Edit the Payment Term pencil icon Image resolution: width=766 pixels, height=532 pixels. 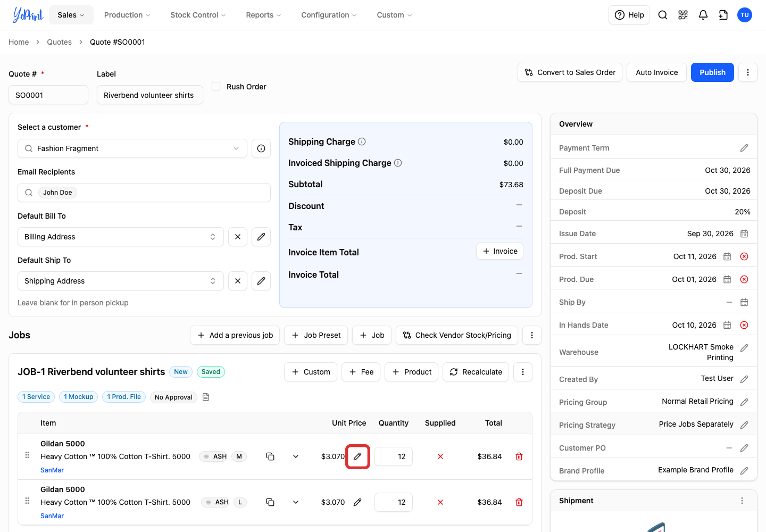pyautogui.click(x=744, y=148)
